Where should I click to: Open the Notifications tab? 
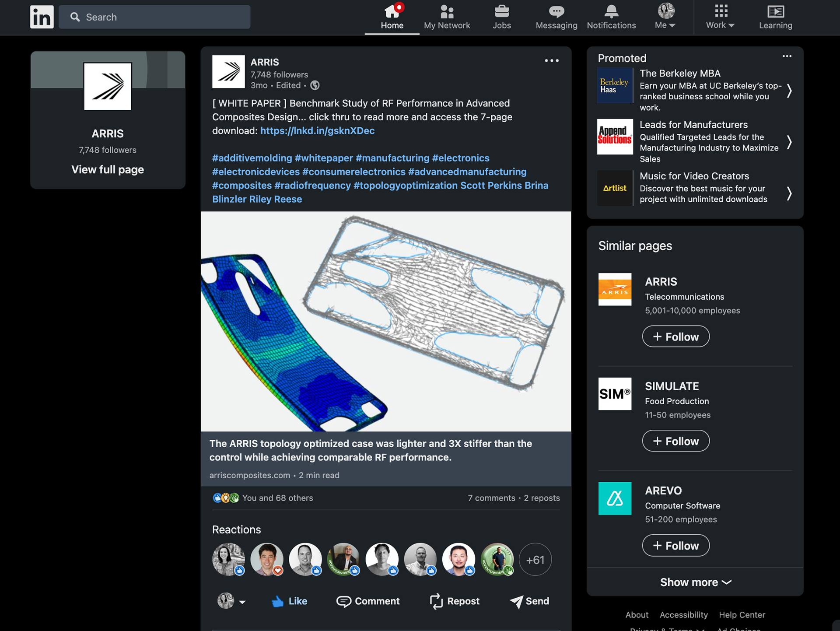[611, 17]
